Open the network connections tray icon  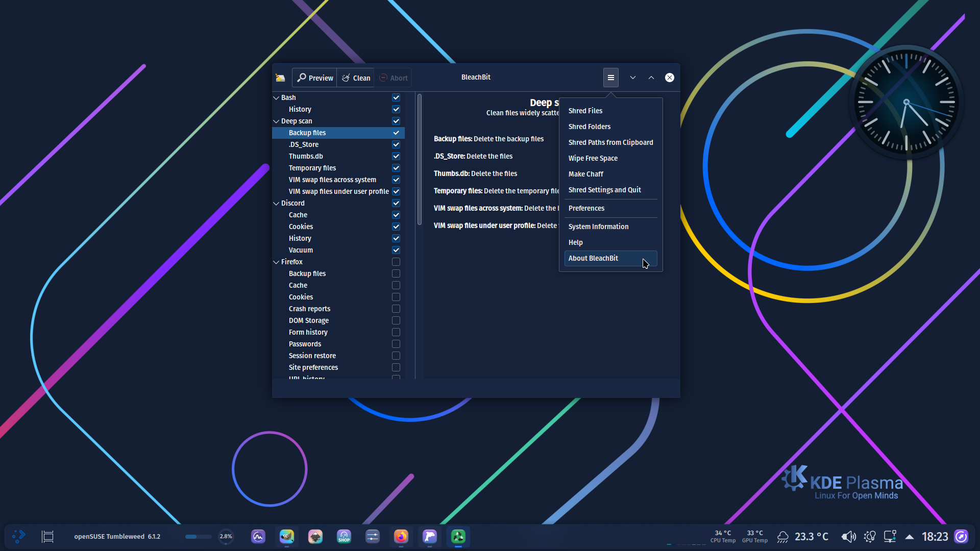(x=890, y=537)
